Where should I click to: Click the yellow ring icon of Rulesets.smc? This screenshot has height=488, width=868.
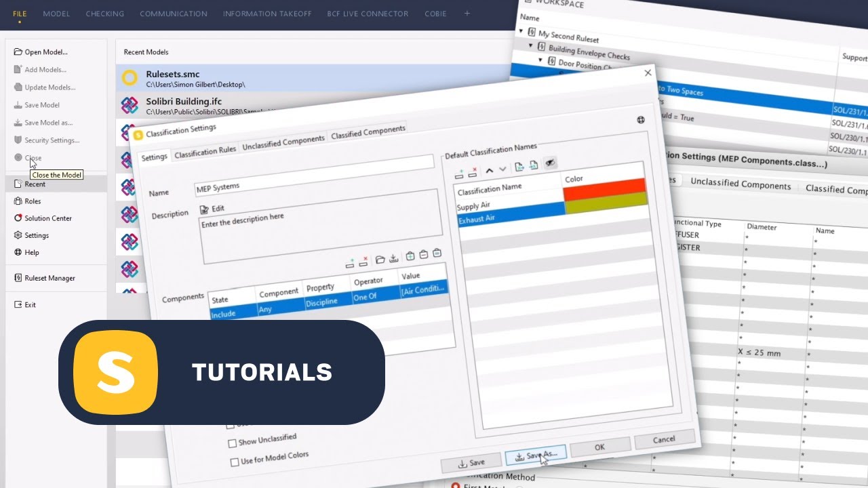[130, 79]
